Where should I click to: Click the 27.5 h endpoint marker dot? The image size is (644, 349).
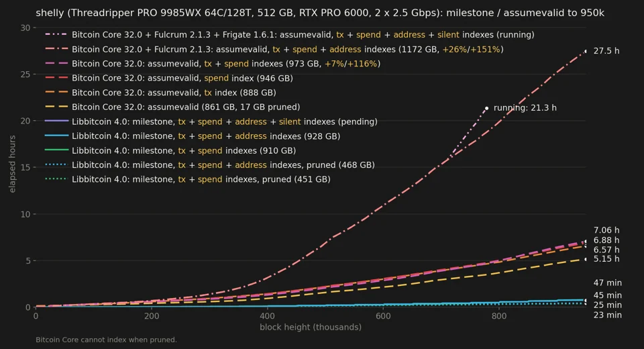[586, 52]
